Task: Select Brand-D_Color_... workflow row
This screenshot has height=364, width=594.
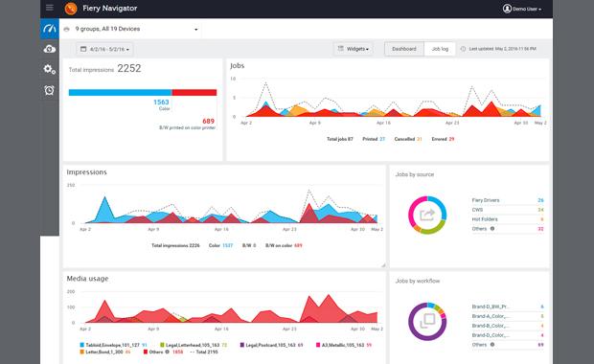Action: [x=508, y=335]
